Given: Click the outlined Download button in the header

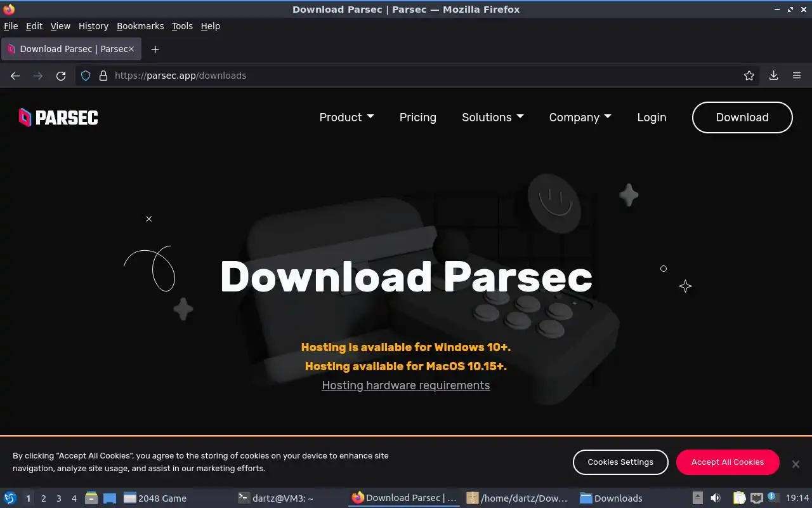Looking at the screenshot, I should click(x=742, y=117).
